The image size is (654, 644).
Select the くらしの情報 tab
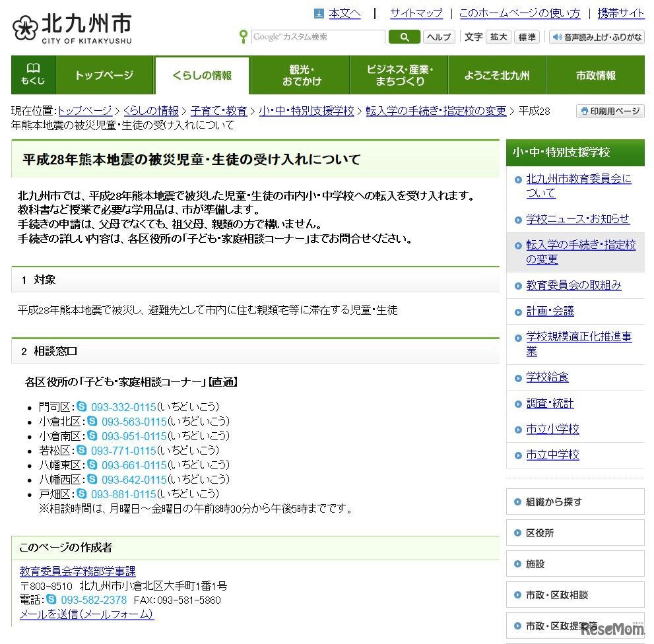pos(203,75)
